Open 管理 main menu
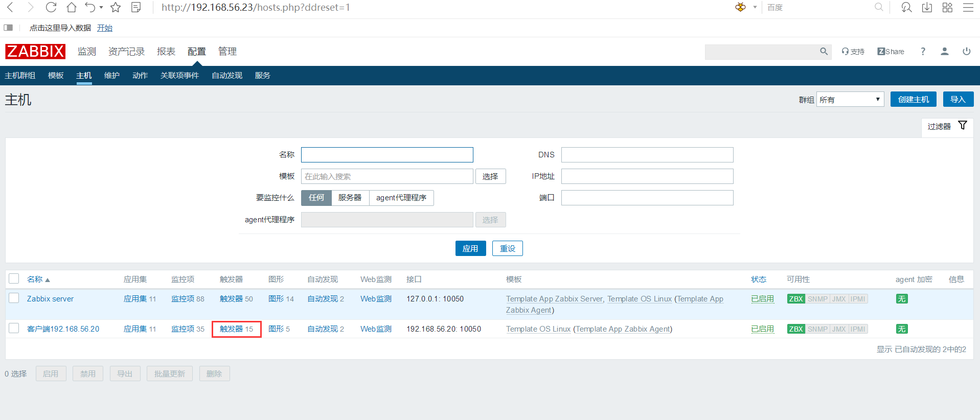The image size is (980, 420). [227, 52]
